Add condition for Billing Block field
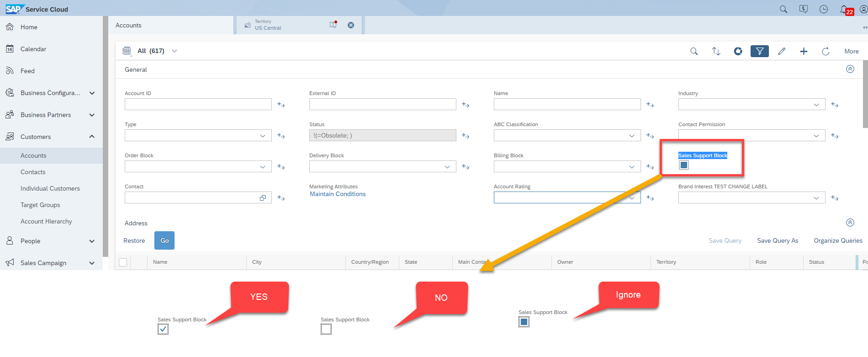Image resolution: width=868 pixels, height=357 pixels. pyautogui.click(x=650, y=167)
